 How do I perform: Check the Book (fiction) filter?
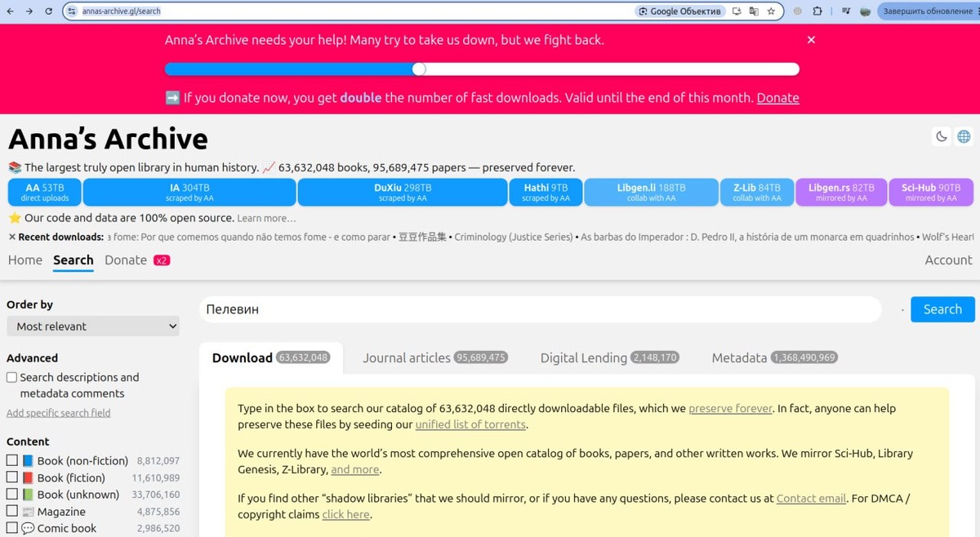[x=11, y=477]
